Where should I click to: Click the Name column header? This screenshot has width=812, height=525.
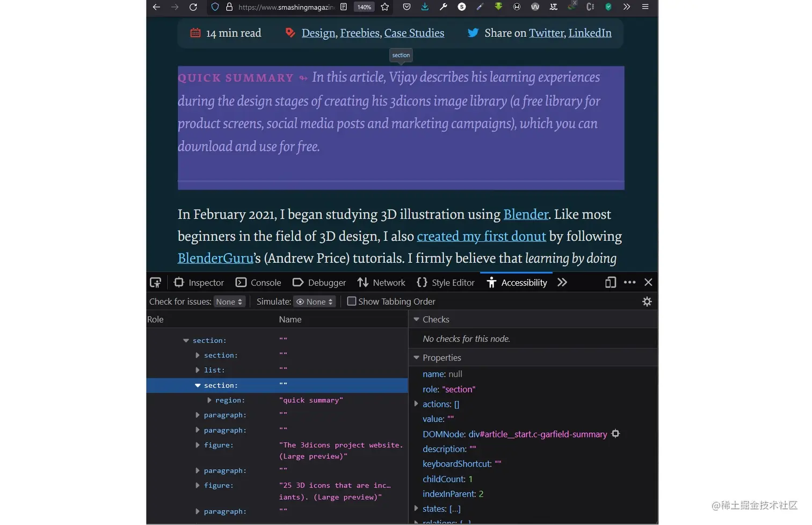tap(343, 320)
